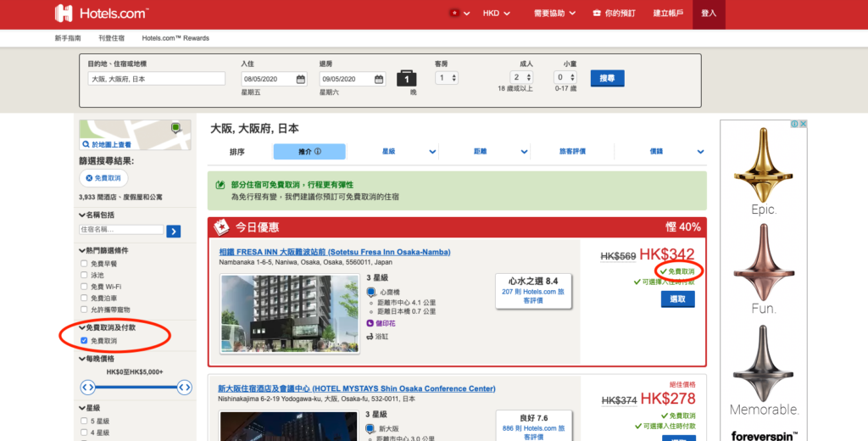Open HOTEL MYSTAYS Shin Osaka Conference Center link
The image size is (868, 441).
(x=357, y=389)
